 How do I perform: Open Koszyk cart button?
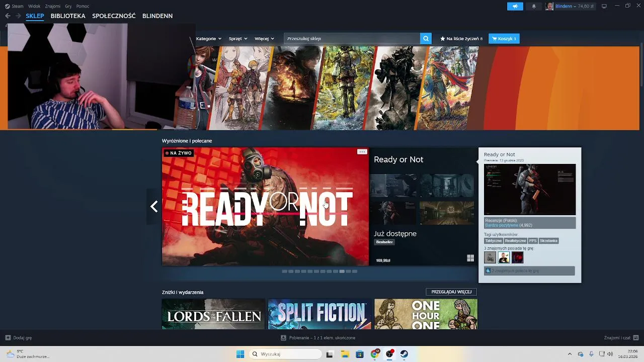point(504,39)
